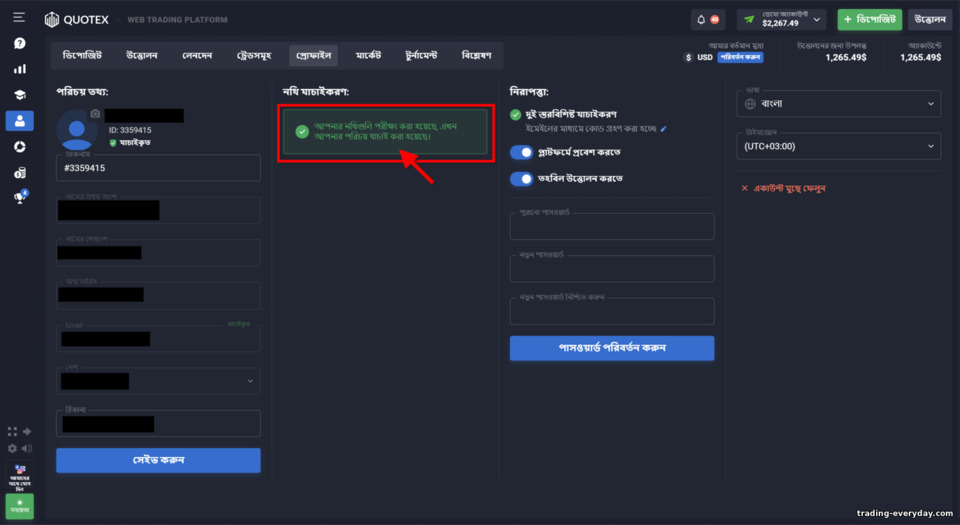This screenshot has width=960, height=525.
Task: Click the dollar USD currency icon
Action: [689, 58]
